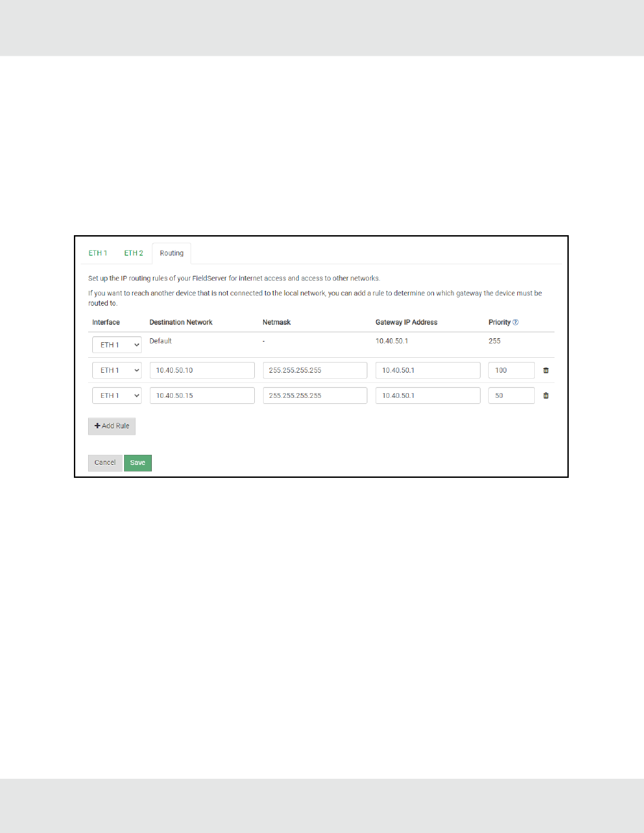Edit destination network field 10.40.50.10
The height and width of the screenshot is (833, 644).
(x=202, y=371)
